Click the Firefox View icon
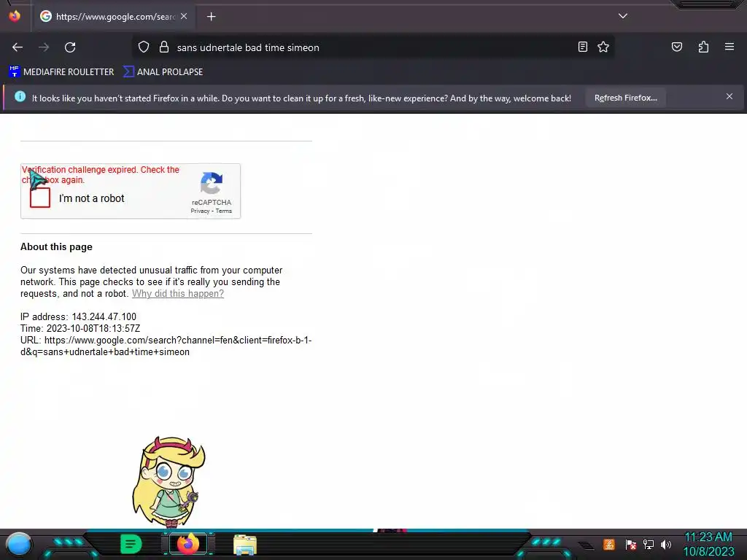This screenshot has height=560, width=747. coord(15,16)
